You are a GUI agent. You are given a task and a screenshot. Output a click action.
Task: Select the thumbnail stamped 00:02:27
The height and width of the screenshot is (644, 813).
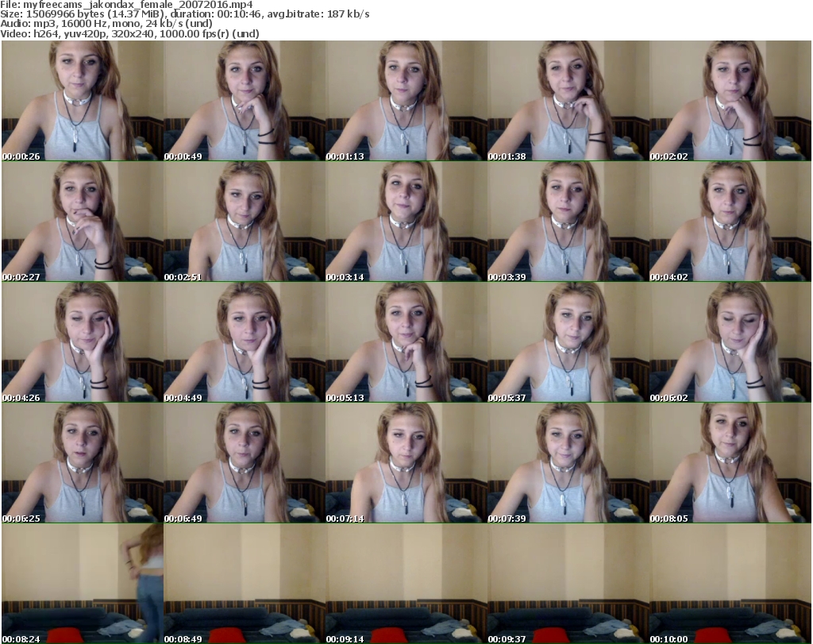[x=83, y=222]
